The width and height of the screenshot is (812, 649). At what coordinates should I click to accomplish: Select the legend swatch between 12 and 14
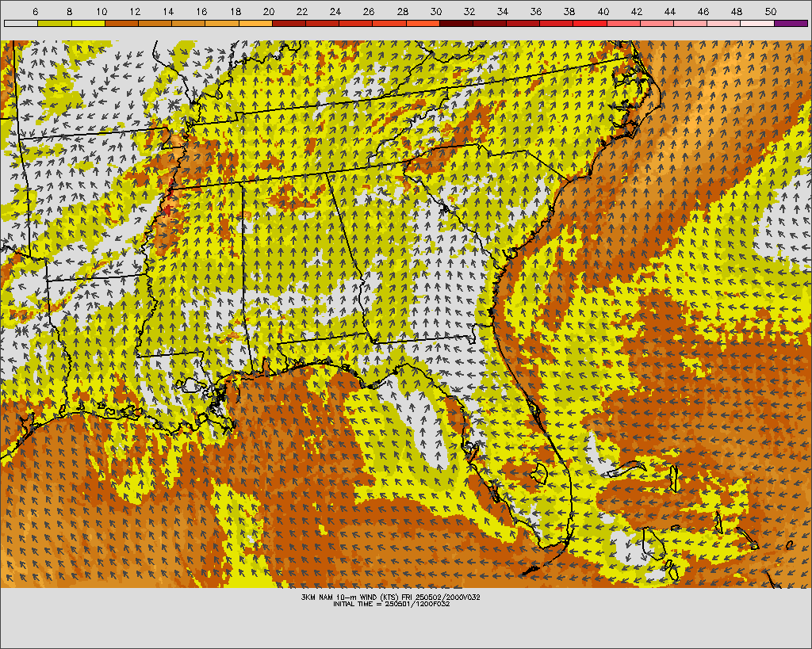click(x=155, y=23)
